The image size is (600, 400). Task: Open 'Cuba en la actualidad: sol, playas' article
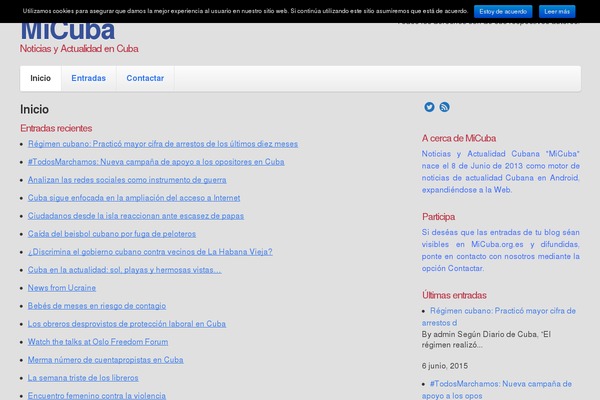click(x=124, y=270)
